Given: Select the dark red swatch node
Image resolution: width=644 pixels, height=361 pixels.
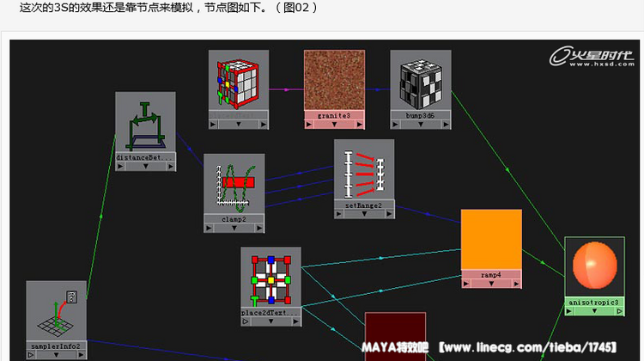Looking at the screenshot, I should (395, 331).
